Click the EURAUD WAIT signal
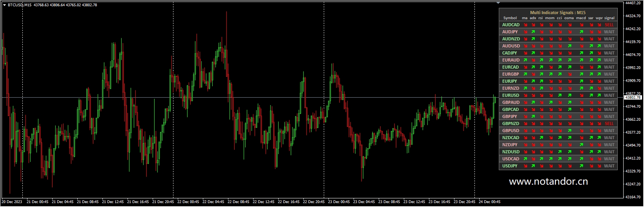This screenshot has height=207, width=644. (x=609, y=60)
